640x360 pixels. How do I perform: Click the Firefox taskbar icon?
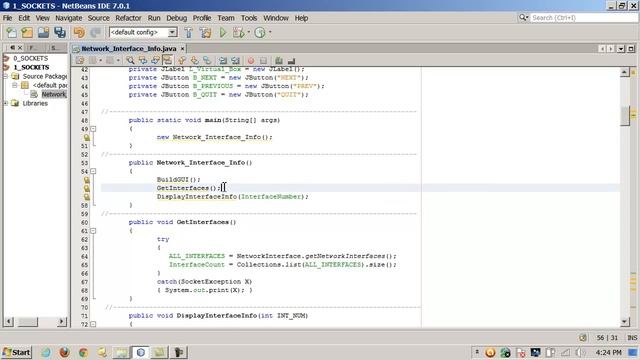point(64,352)
